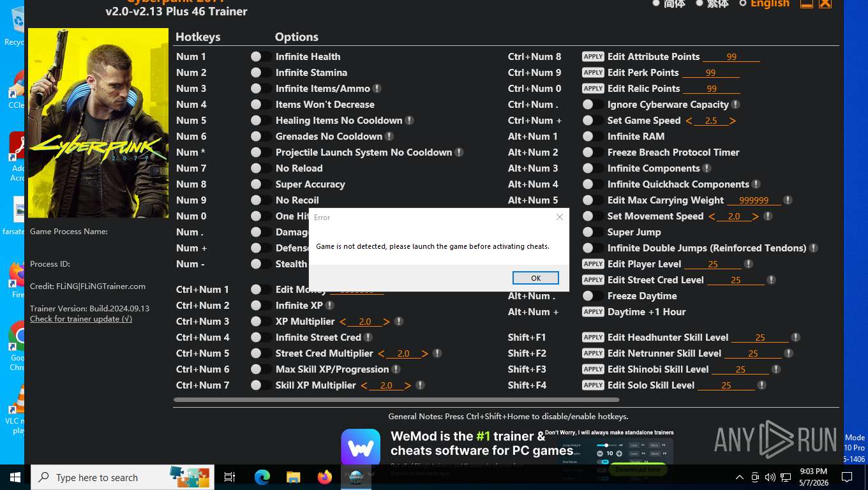Image resolution: width=868 pixels, height=490 pixels.
Task: Open Task View on taskbar
Action: 230,477
